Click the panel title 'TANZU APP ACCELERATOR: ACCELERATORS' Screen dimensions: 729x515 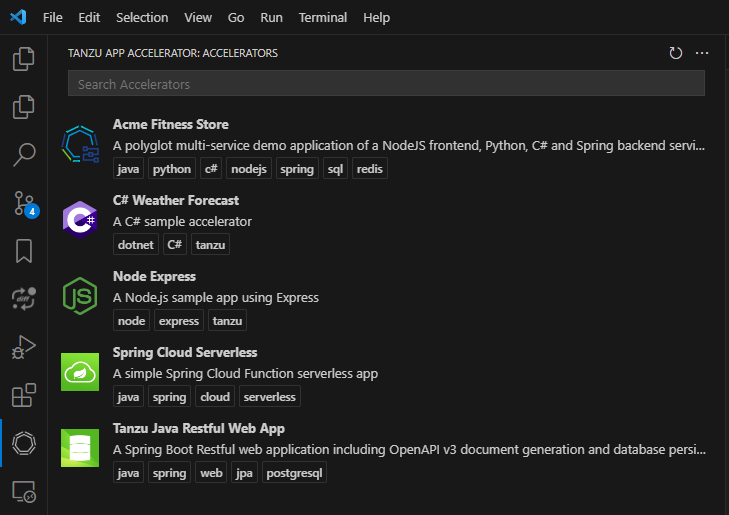pos(173,53)
